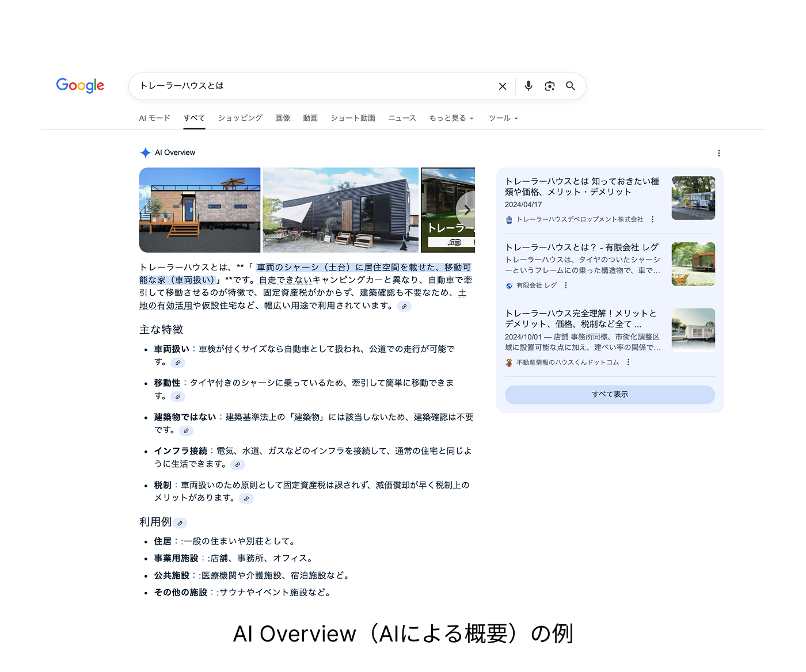The width and height of the screenshot is (806, 672).
Task: Expand the もっと見る dropdown
Action: click(451, 118)
